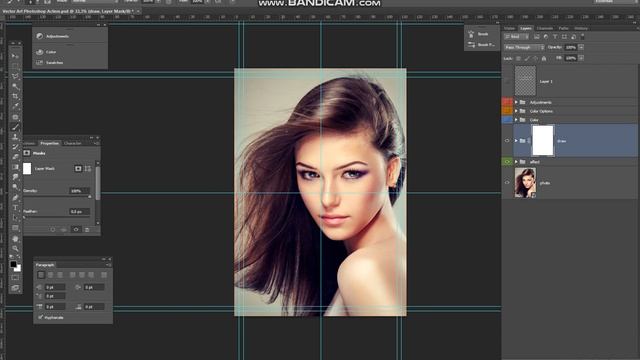Viewport: 640px width, 360px height.
Task: Select the Eyedropper tool
Action: click(x=15, y=107)
